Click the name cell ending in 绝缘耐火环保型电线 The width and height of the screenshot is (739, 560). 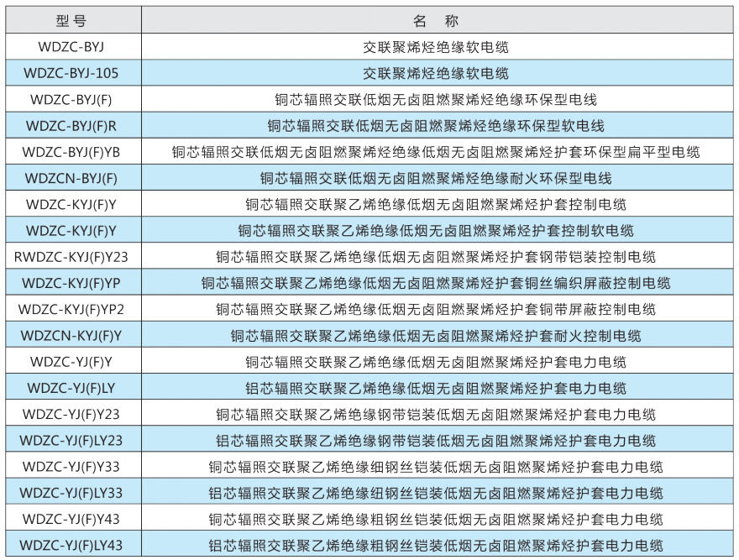click(436, 178)
